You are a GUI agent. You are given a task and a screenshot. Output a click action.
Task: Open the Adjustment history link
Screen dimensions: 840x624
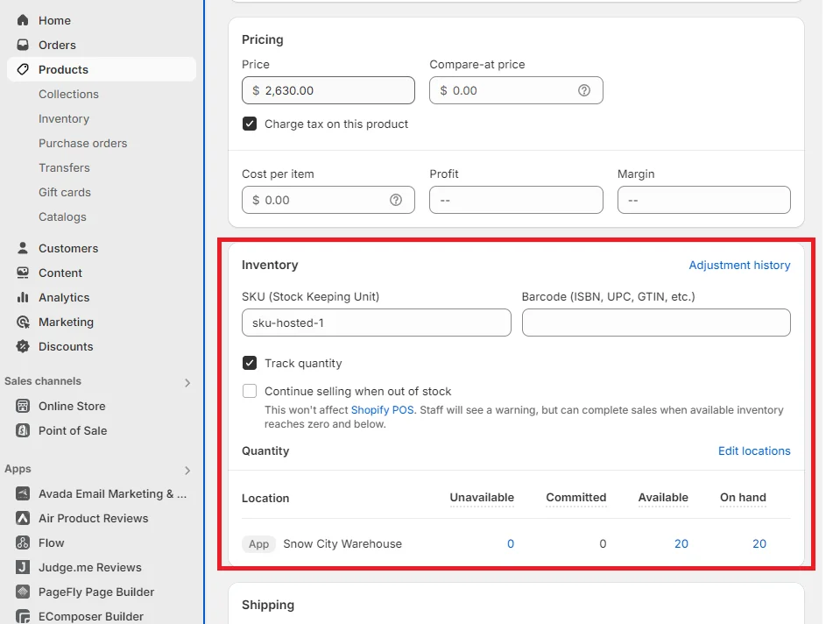click(x=739, y=265)
